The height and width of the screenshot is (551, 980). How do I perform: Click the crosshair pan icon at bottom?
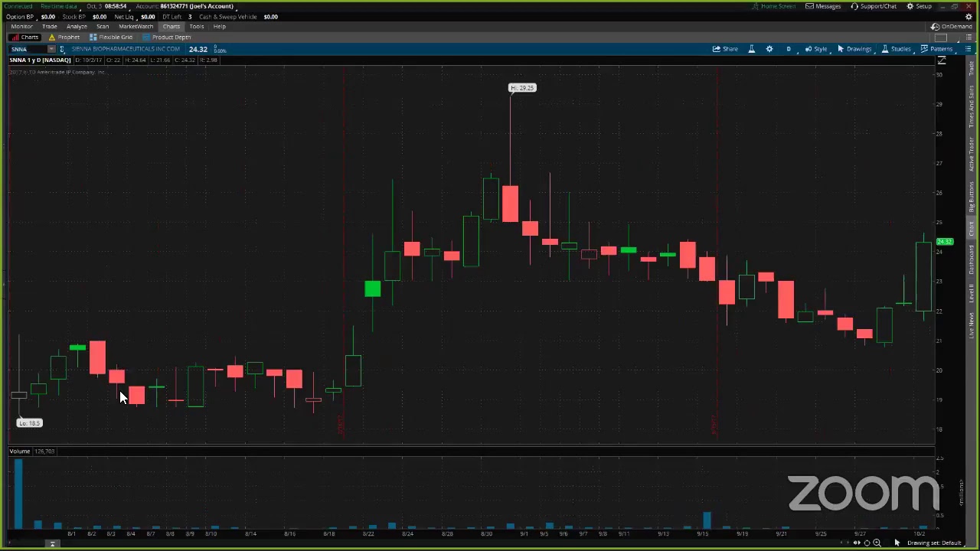867,543
